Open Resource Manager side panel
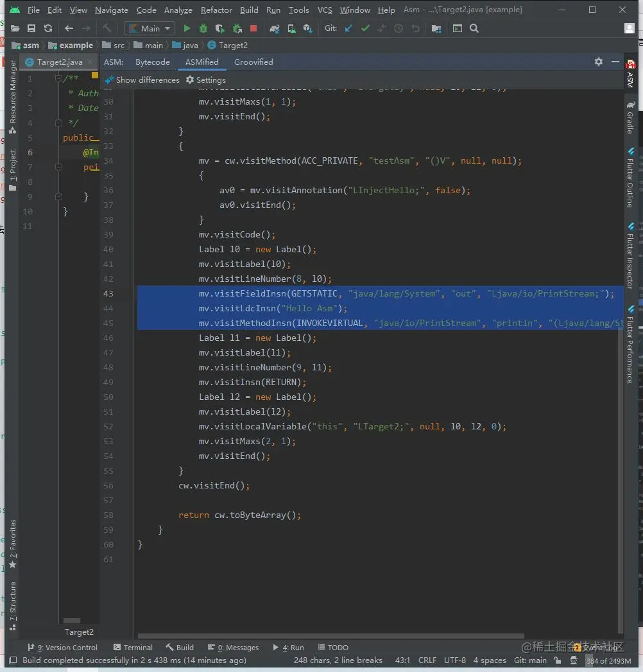Viewport: 643px width, 672px height. (13, 96)
